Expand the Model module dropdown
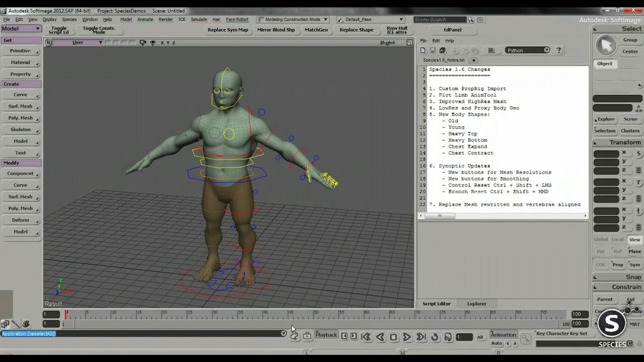 tap(21, 28)
